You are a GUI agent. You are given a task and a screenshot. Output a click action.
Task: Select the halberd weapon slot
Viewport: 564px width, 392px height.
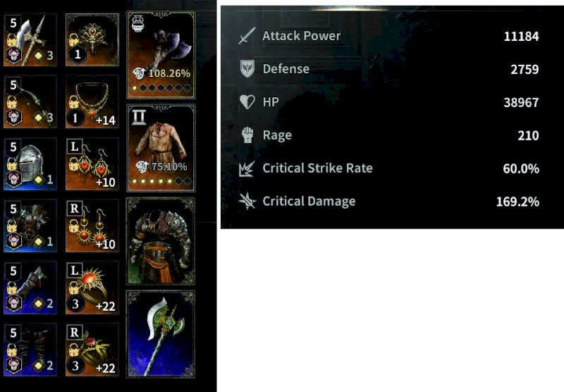coord(30,40)
